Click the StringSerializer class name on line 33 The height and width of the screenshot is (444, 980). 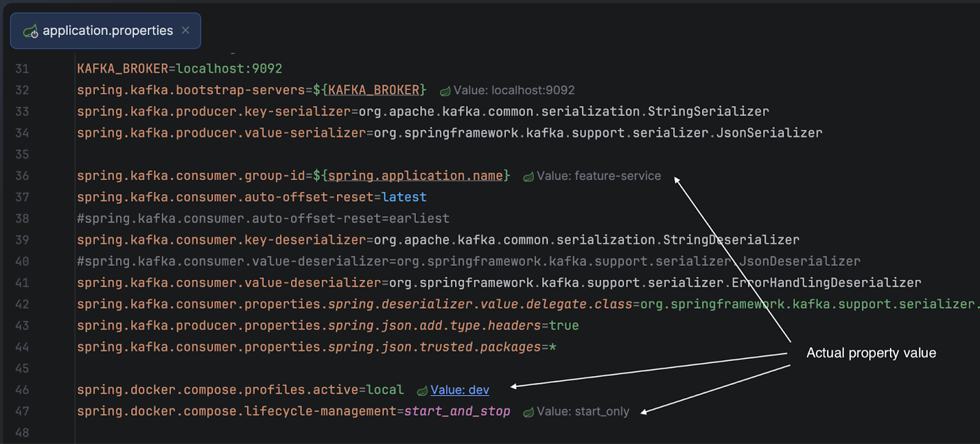tap(709, 111)
